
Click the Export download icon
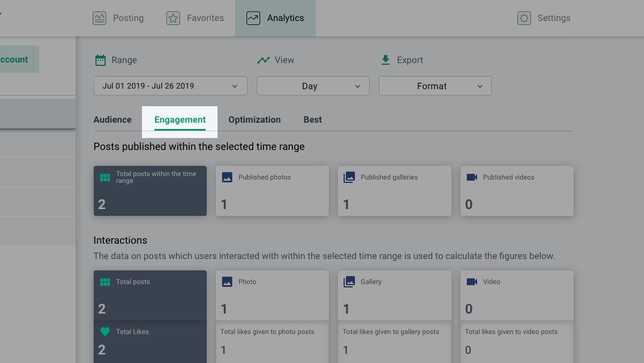click(x=385, y=60)
